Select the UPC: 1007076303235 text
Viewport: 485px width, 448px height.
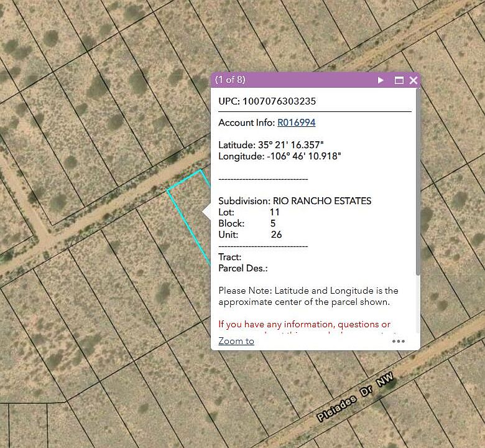267,101
